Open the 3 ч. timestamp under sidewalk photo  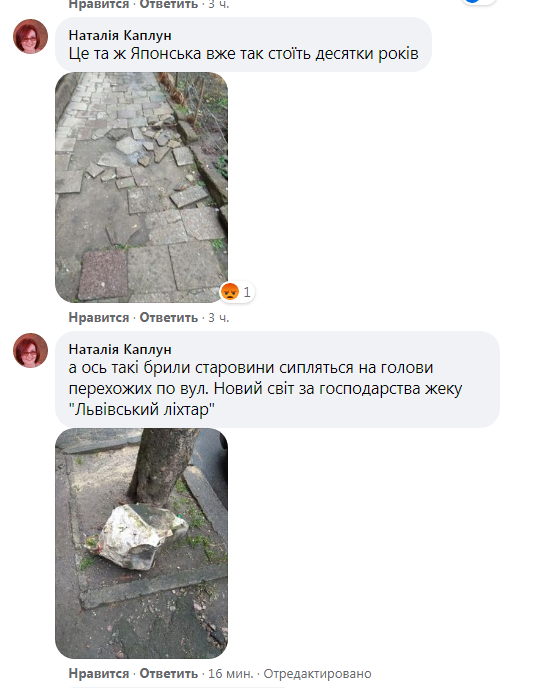pos(219,317)
